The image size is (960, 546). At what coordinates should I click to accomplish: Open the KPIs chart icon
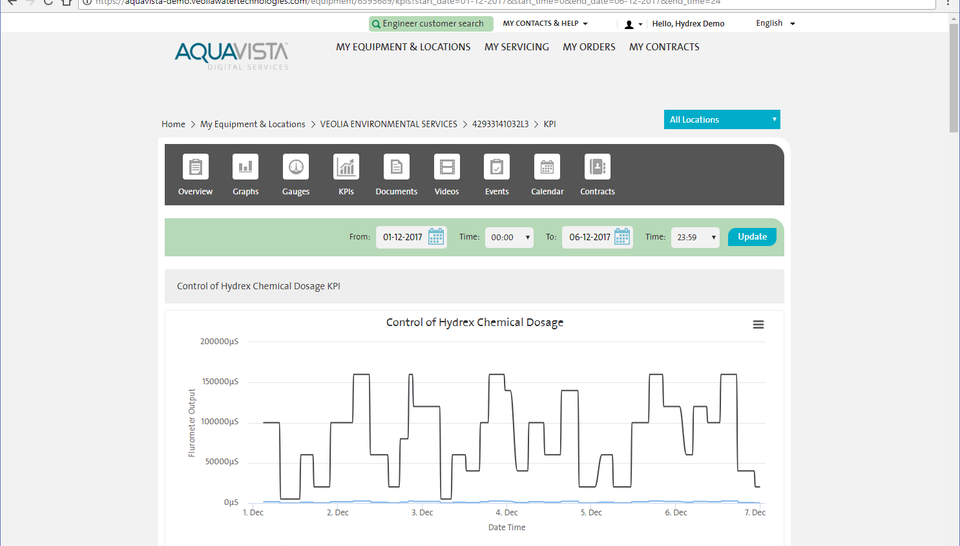(346, 166)
